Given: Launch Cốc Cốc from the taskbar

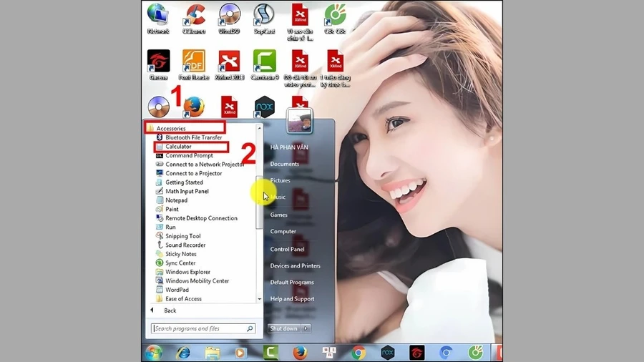Looking at the screenshot, I should (x=476, y=353).
